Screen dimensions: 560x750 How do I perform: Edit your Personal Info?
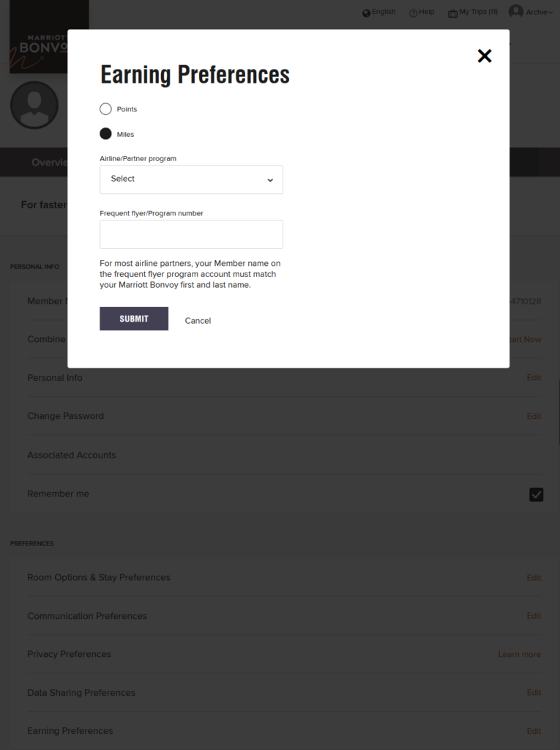(x=534, y=377)
